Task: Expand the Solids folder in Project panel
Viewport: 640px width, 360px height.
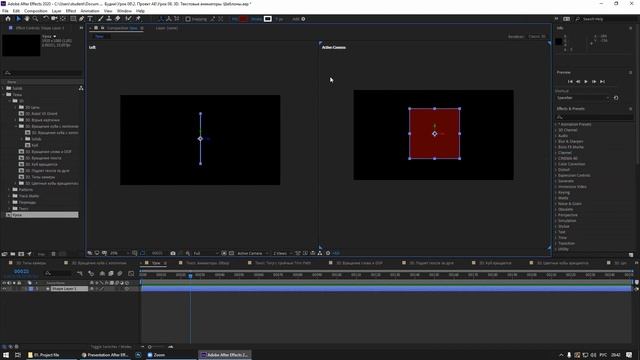Action: pos(3,88)
